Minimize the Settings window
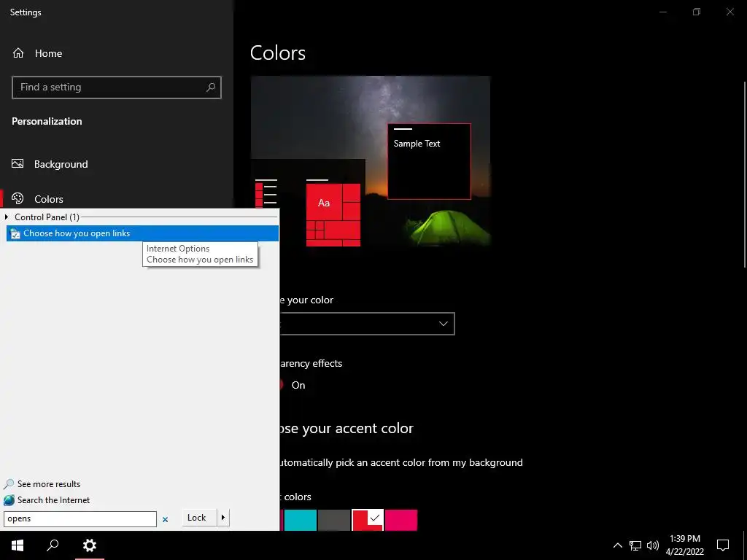The height and width of the screenshot is (560, 747). (662, 12)
